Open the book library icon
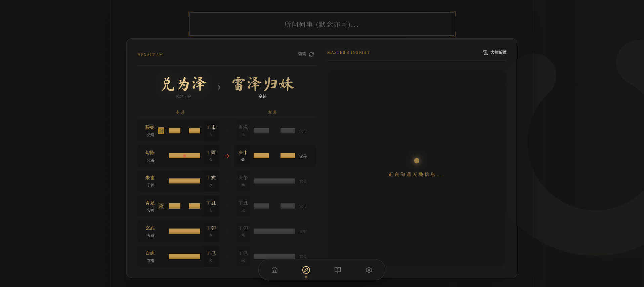The height and width of the screenshot is (287, 644). click(338, 270)
